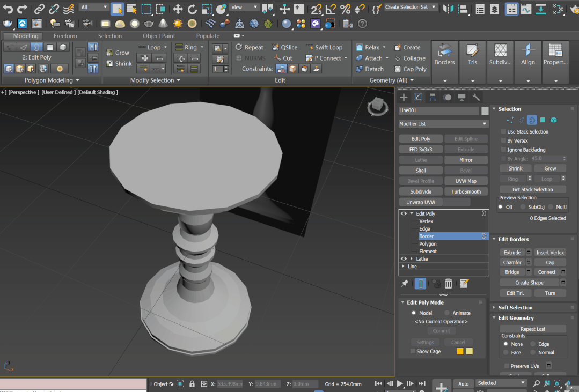579x392 pixels.
Task: Open the Reference Coordinate System View dropdown
Action: (244, 7)
